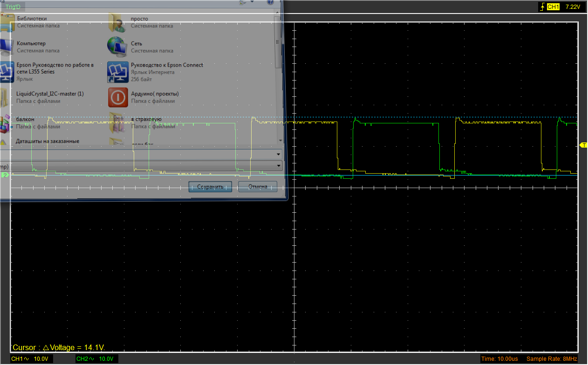Viewport: 588px width, 365px height.
Task: Click the trigger level T marker
Action: pos(583,145)
